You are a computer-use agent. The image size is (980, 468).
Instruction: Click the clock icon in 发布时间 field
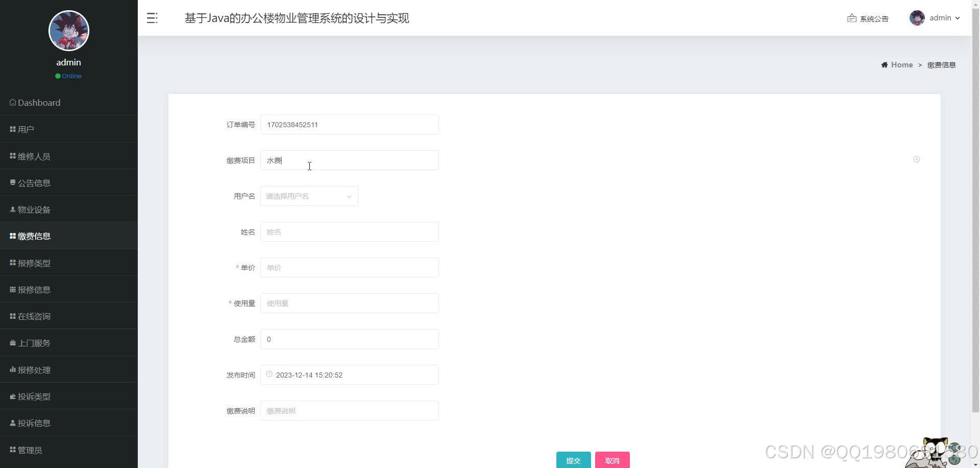[269, 375]
